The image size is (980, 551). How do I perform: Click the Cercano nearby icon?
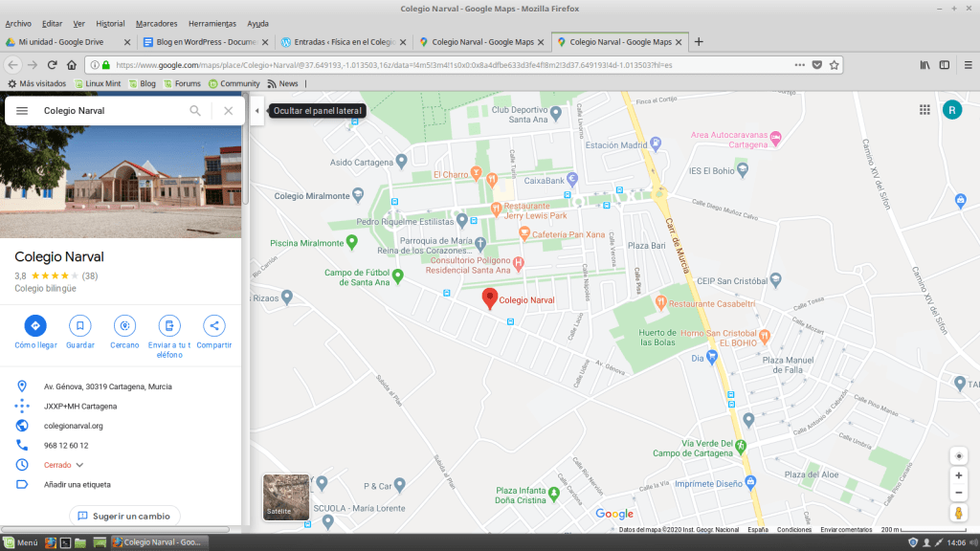pyautogui.click(x=124, y=325)
